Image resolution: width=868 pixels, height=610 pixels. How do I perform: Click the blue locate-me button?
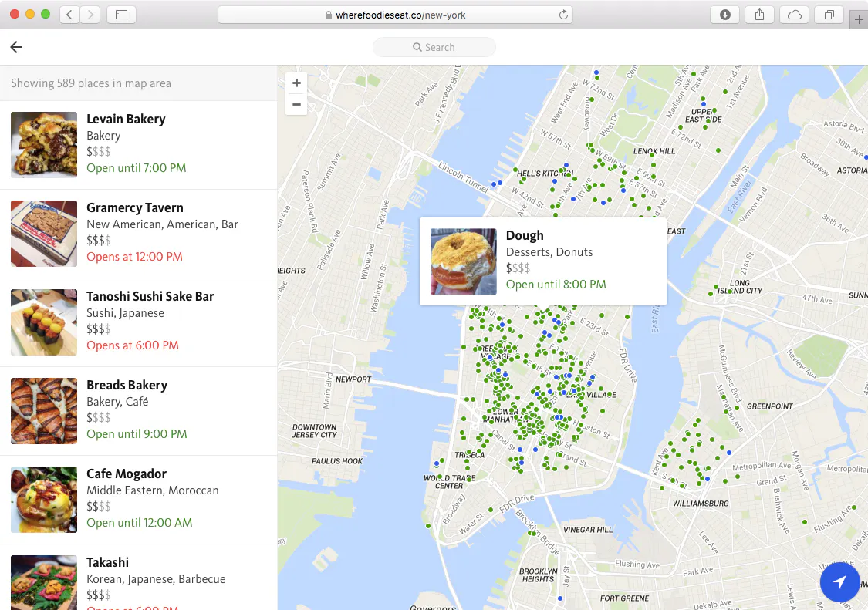[x=839, y=581]
